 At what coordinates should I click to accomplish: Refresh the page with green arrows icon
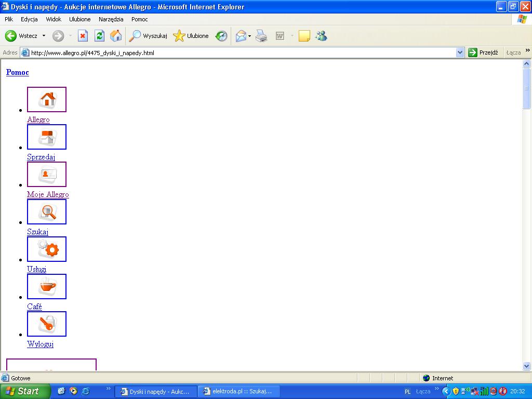[x=99, y=36]
